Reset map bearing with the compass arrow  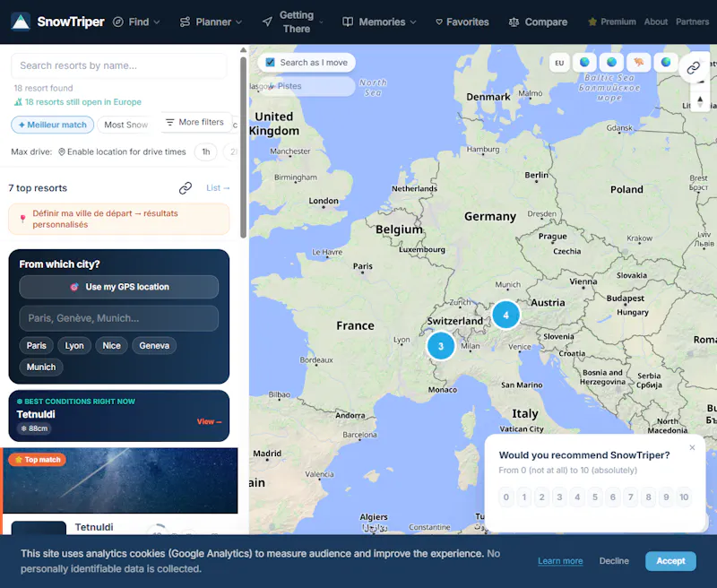tap(700, 99)
